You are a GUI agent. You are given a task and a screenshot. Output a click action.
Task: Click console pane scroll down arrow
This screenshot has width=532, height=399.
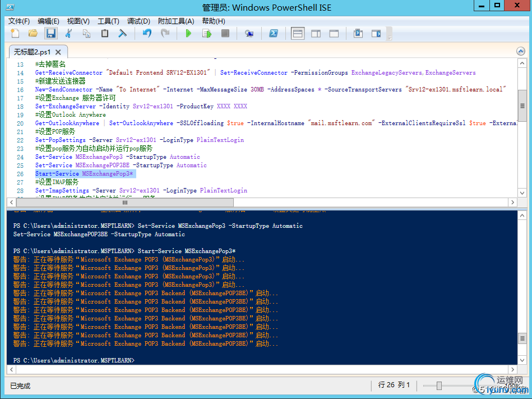click(x=522, y=360)
